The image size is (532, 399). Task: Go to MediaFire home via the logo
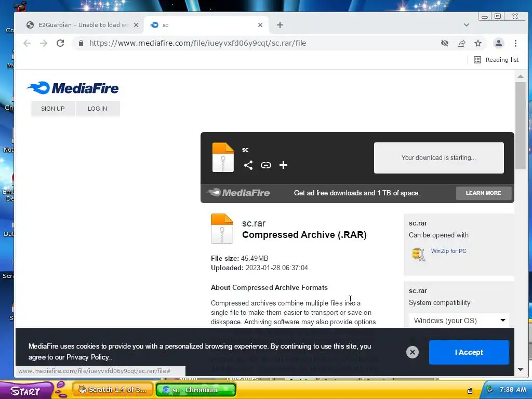coord(73,88)
